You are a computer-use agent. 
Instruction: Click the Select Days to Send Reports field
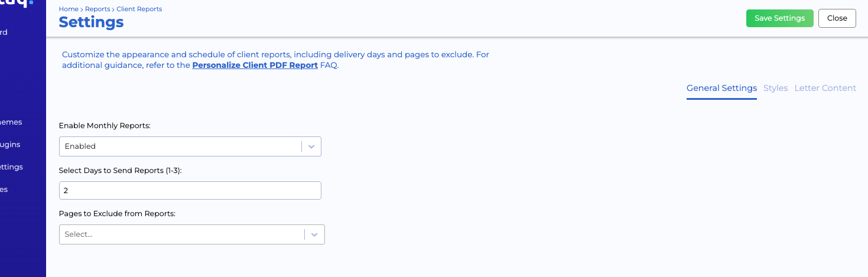click(190, 191)
